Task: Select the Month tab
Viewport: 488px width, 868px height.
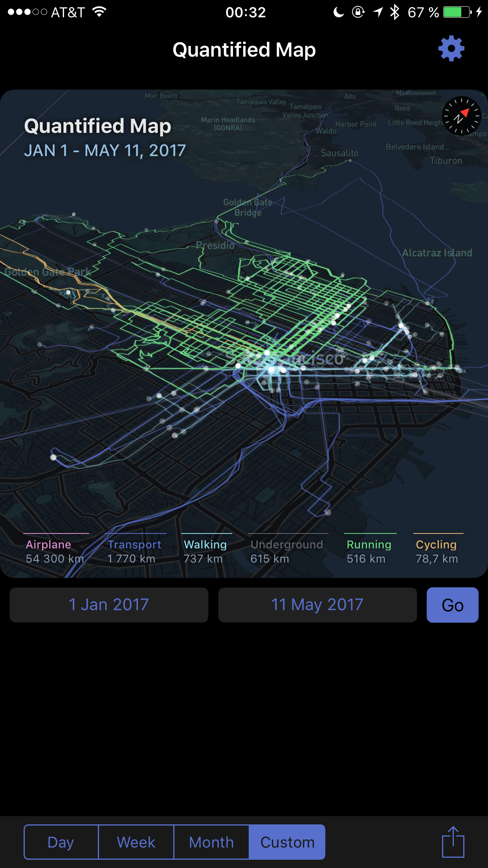Action: click(211, 842)
